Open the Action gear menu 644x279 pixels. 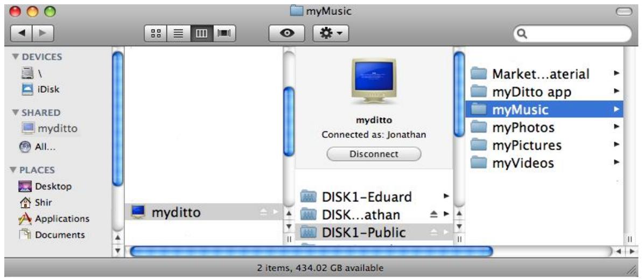pos(331,34)
